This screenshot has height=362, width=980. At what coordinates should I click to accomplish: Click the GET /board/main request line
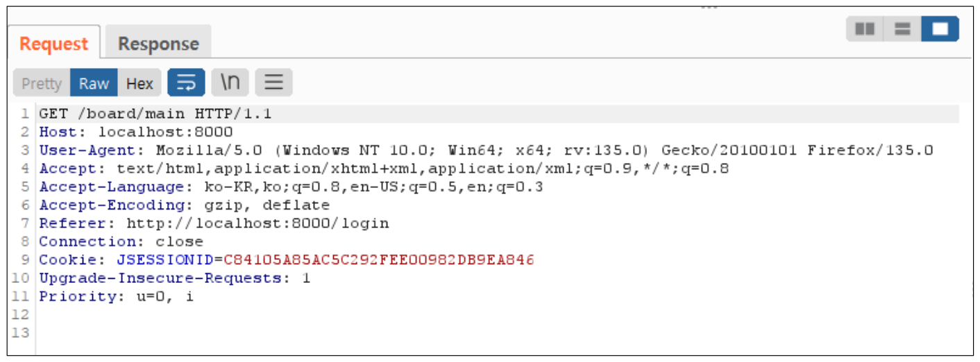point(155,114)
